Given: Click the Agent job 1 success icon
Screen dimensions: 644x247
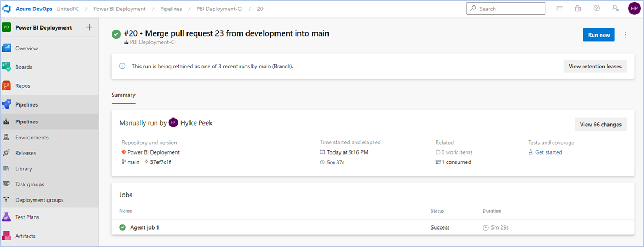Looking at the screenshot, I should (x=122, y=227).
